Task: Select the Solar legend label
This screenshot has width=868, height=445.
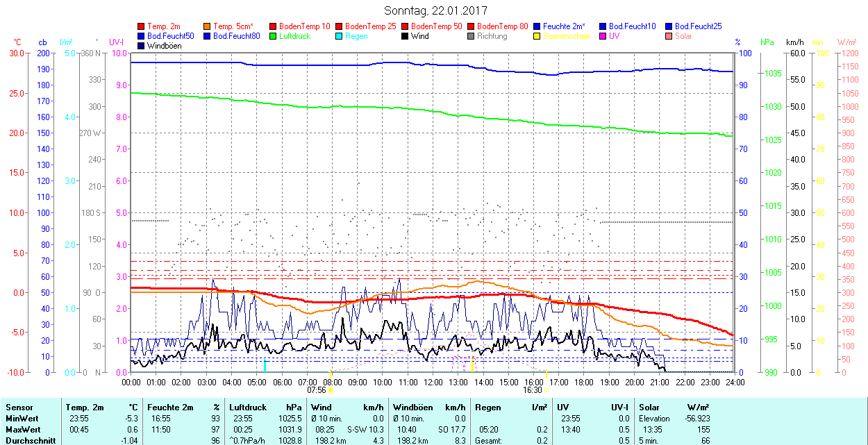Action: point(683,36)
